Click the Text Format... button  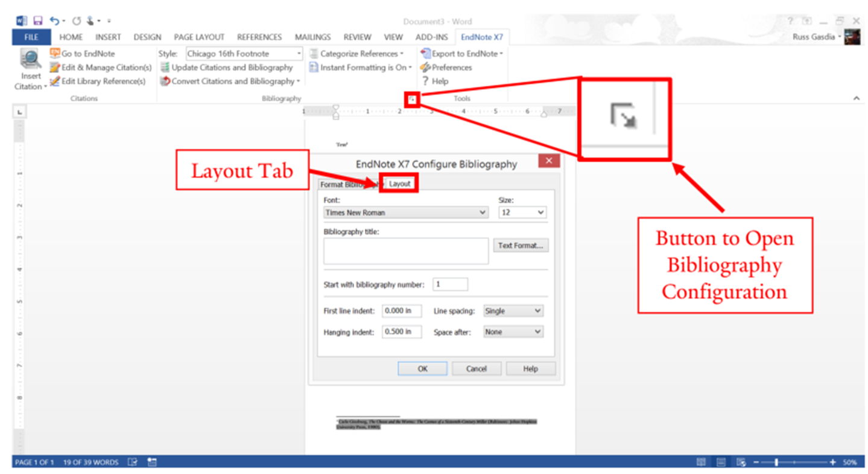521,246
